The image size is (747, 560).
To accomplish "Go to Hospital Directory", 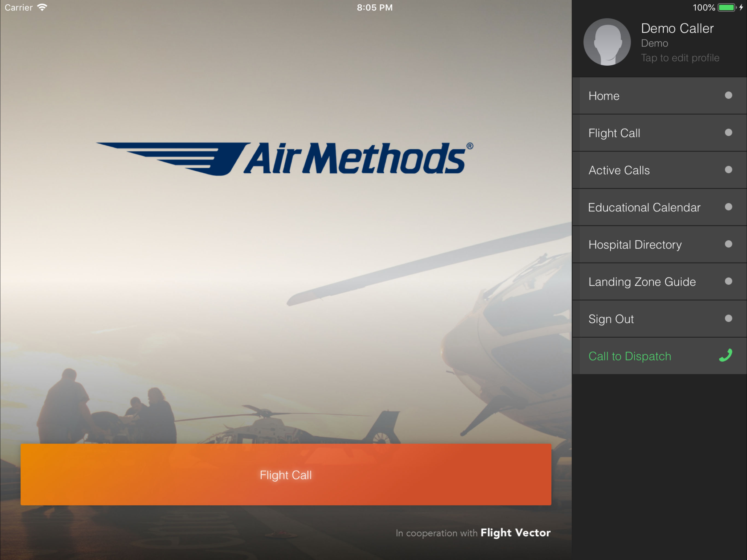I will click(635, 244).
